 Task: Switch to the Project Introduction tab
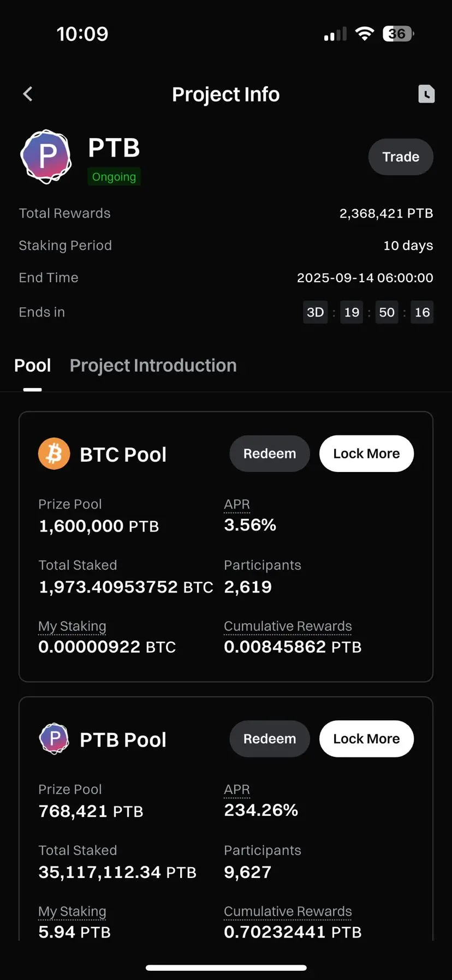(x=153, y=366)
